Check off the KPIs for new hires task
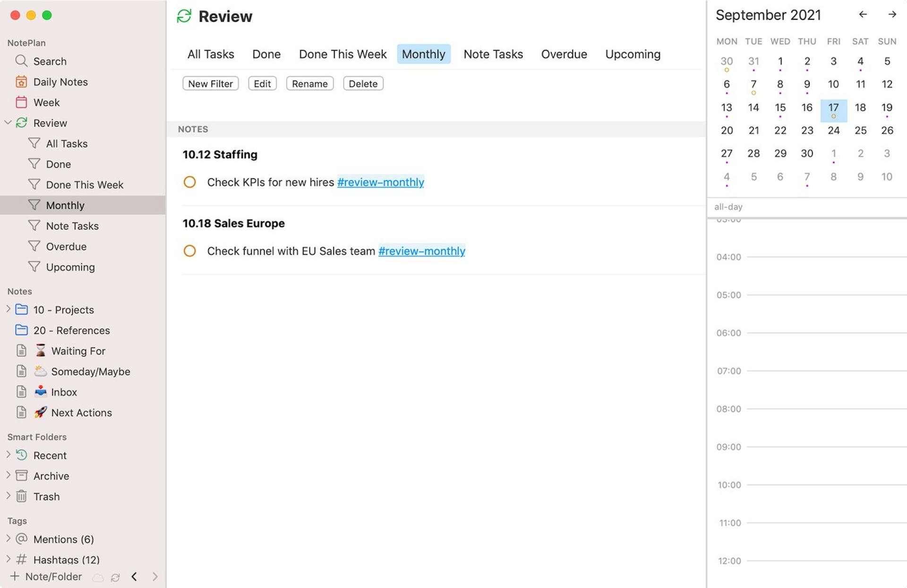This screenshot has width=907, height=588. [x=190, y=182]
